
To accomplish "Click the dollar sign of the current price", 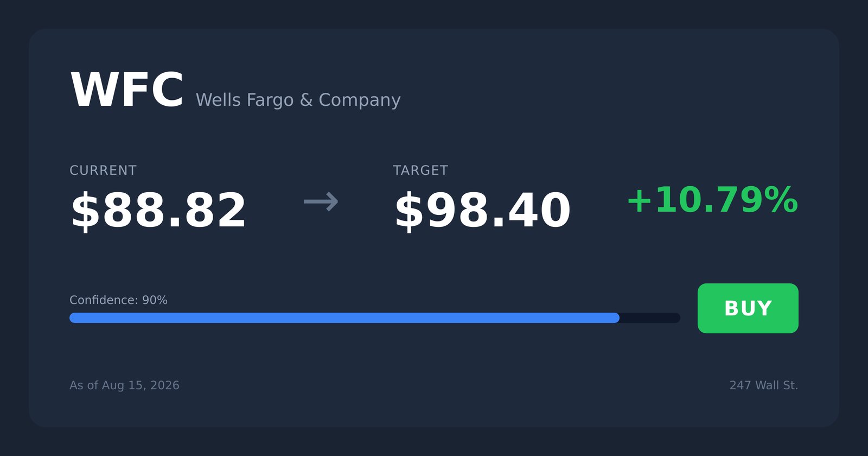I will tap(85, 212).
